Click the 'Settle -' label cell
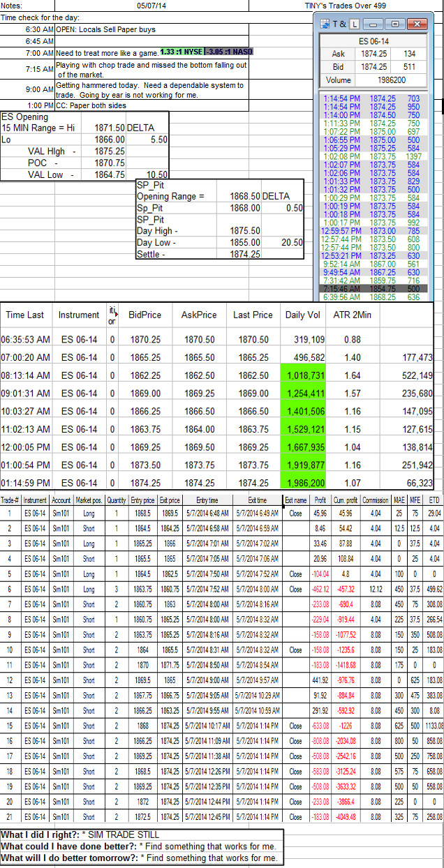Image resolution: width=444 pixels, height=868 pixels. pos(176,255)
